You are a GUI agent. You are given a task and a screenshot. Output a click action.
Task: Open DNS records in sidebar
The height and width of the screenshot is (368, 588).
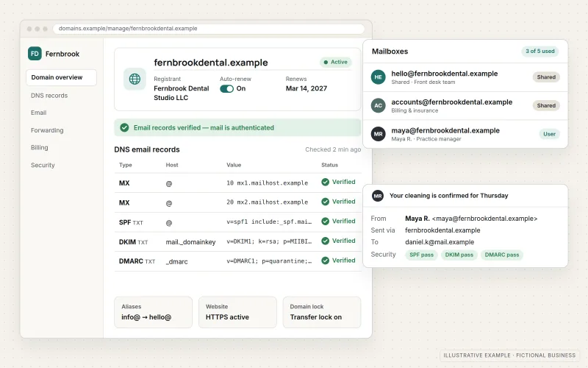(49, 96)
